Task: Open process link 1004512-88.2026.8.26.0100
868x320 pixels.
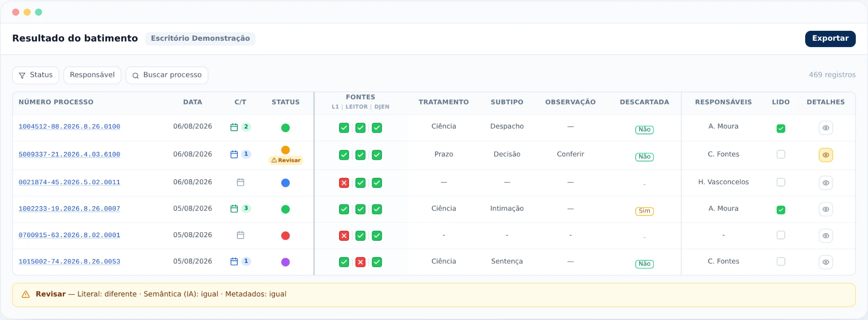Action: coord(69,127)
